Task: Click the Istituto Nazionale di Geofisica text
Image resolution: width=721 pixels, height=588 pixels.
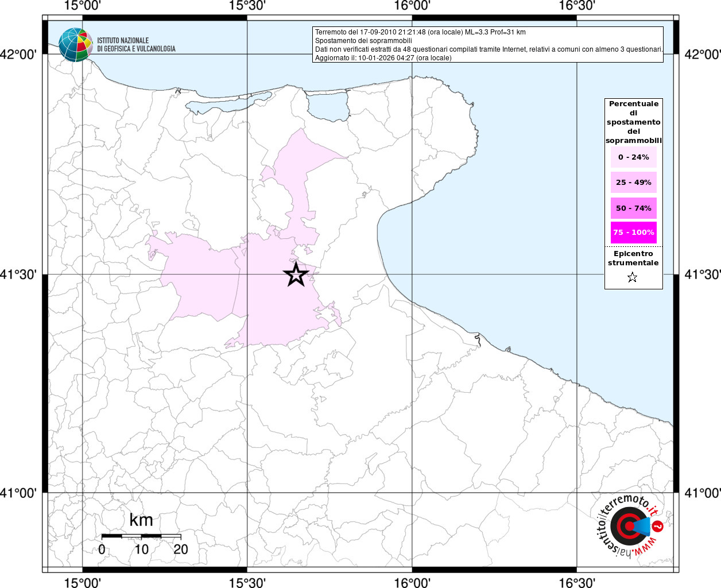Action: 136,45
